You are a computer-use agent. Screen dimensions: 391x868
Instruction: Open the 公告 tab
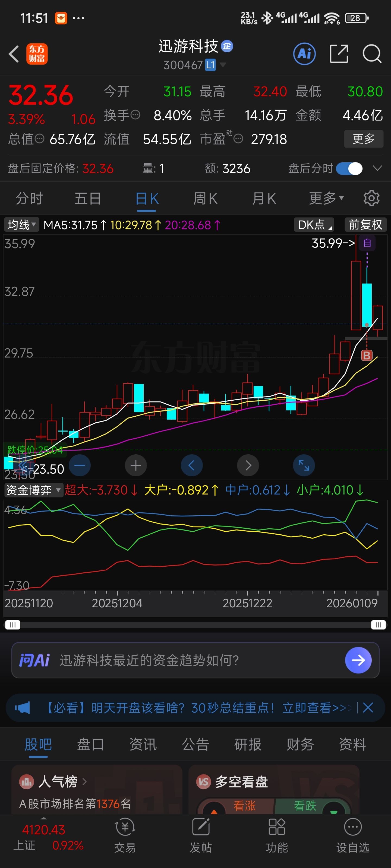[195, 744]
